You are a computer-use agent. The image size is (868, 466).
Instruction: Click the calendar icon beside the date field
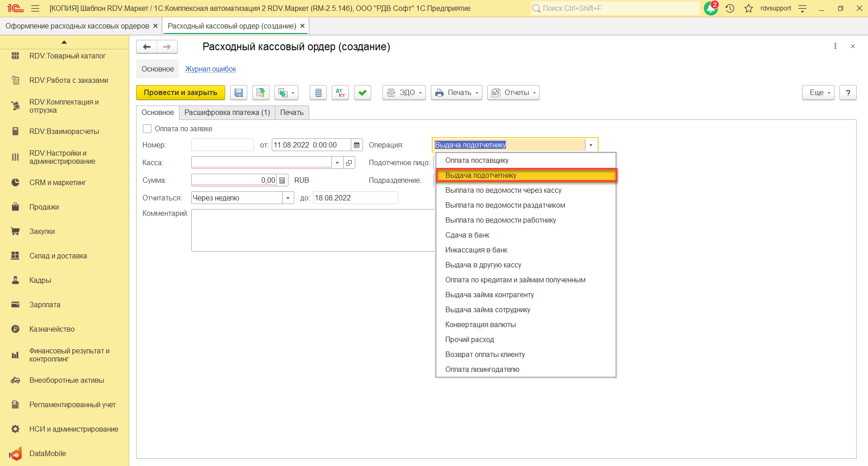357,145
